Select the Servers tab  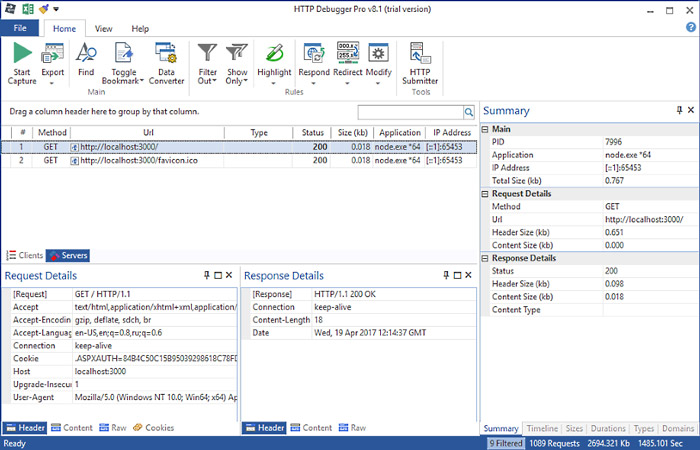coord(68,255)
